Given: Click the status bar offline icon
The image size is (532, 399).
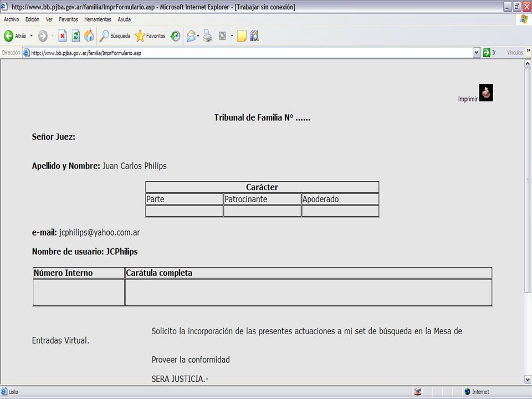Looking at the screenshot, I should [x=418, y=392].
